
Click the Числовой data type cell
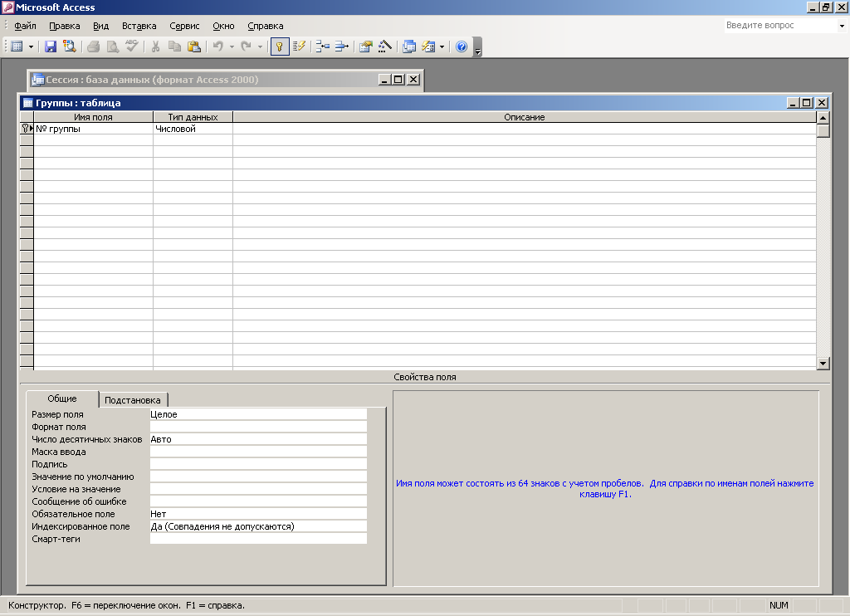coord(193,129)
